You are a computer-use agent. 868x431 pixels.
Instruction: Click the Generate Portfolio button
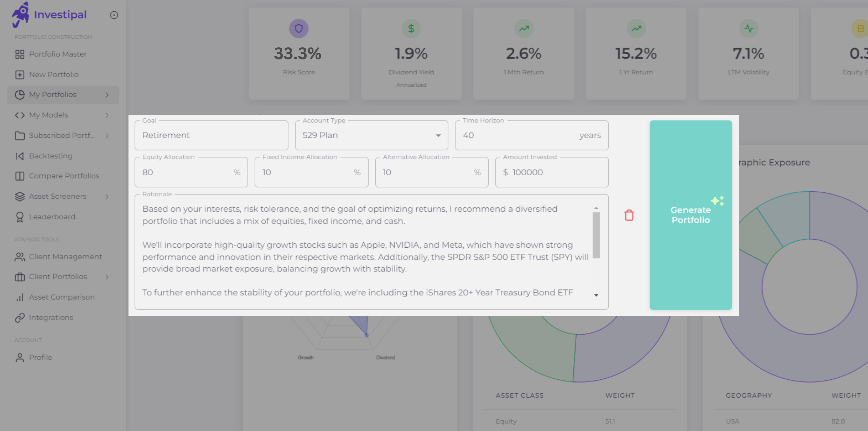[690, 215]
